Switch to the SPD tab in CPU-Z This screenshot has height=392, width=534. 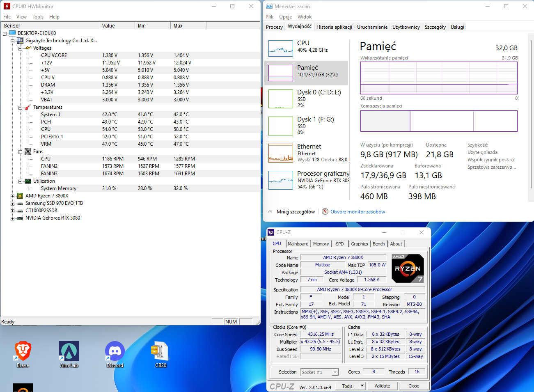coord(340,244)
